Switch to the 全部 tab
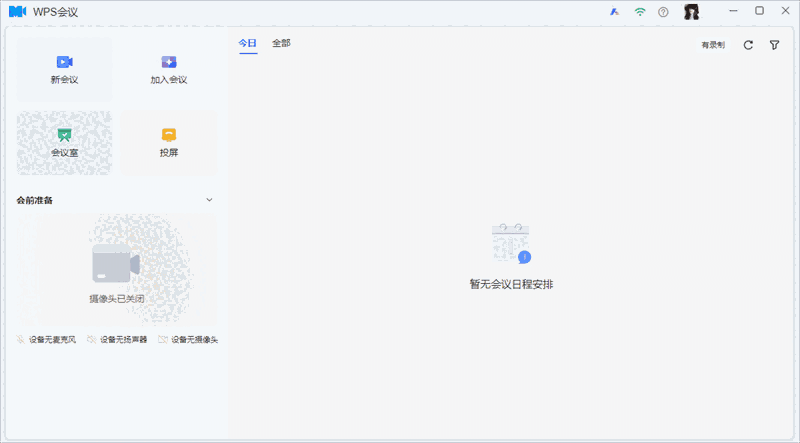Image resolution: width=800 pixels, height=443 pixels. click(x=281, y=43)
